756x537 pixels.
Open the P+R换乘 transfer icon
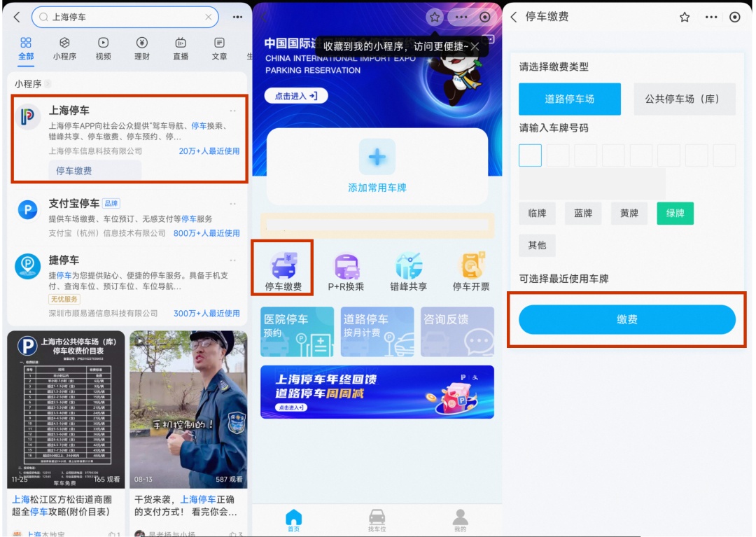pos(346,265)
